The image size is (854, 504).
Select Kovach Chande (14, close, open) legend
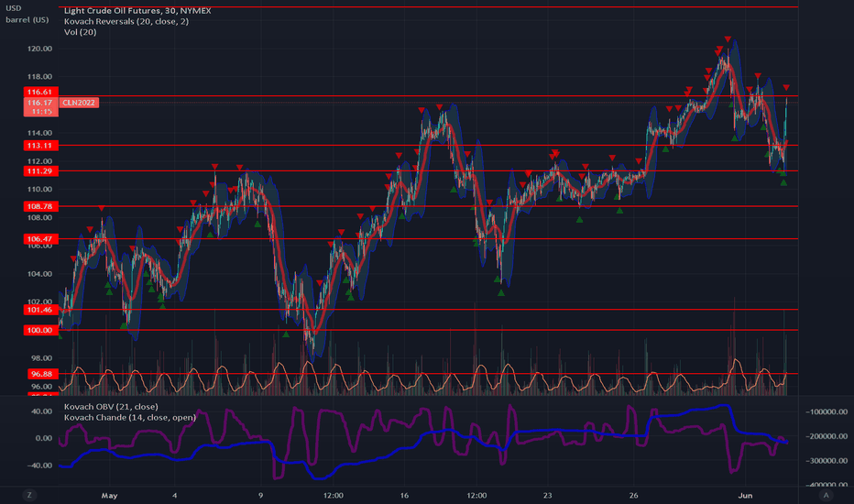coord(129,417)
